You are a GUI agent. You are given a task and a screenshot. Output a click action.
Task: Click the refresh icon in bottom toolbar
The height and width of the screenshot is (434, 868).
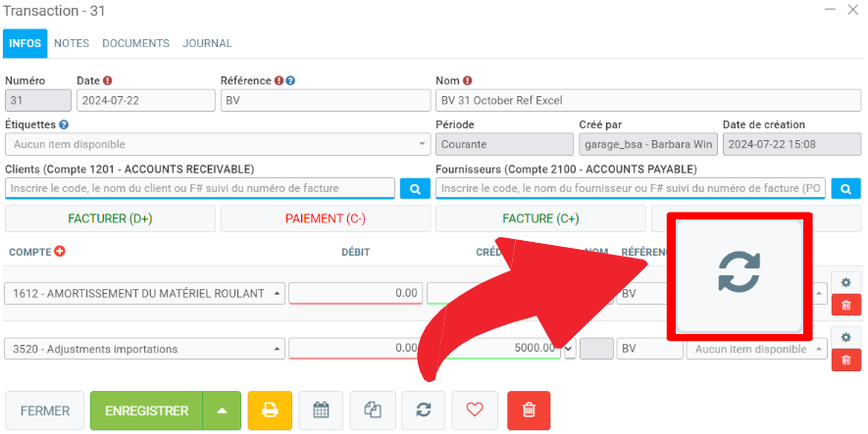click(x=423, y=410)
